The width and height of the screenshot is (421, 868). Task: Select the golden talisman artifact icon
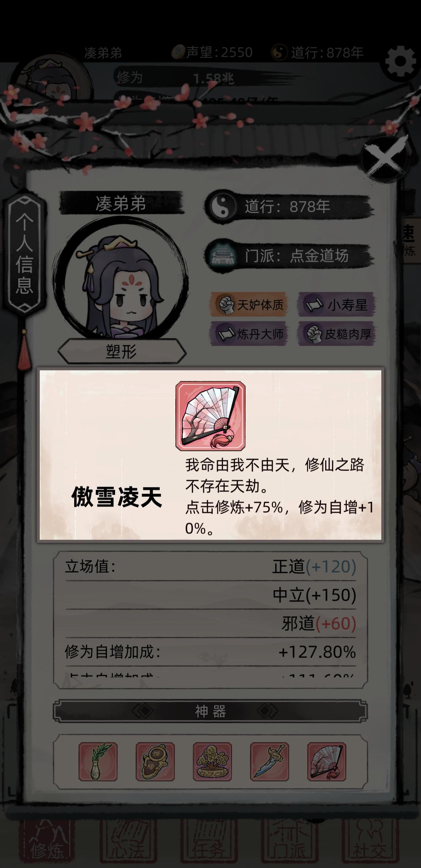(155, 762)
